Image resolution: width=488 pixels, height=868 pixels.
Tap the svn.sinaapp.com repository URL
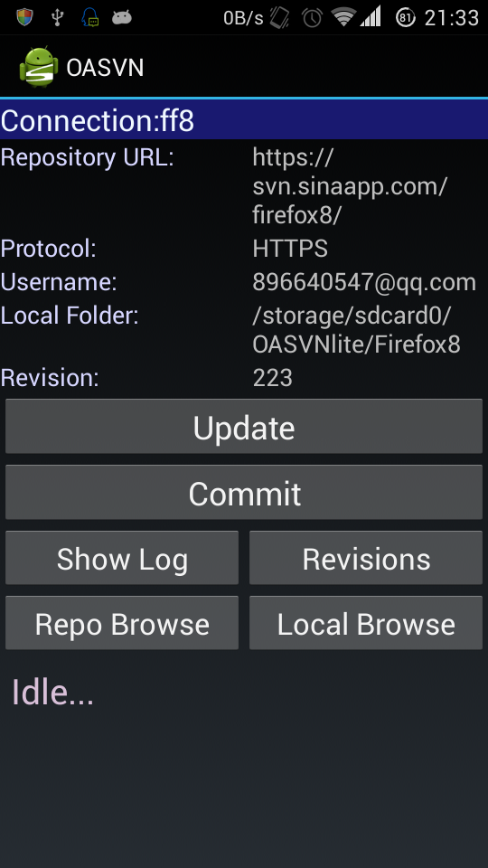pyautogui.click(x=350, y=186)
